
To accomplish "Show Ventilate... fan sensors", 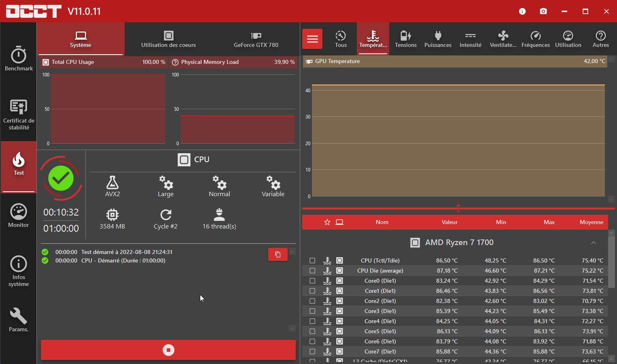I will point(503,39).
